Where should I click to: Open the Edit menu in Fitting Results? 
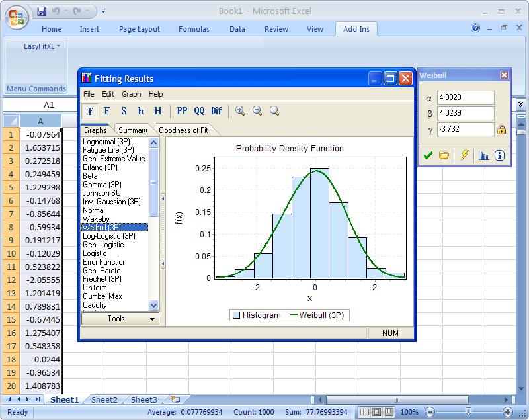click(x=108, y=94)
